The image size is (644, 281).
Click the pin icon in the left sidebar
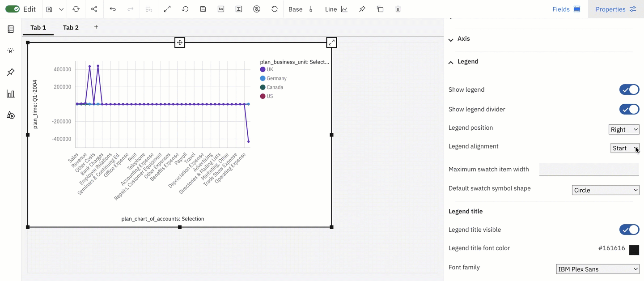[10, 72]
